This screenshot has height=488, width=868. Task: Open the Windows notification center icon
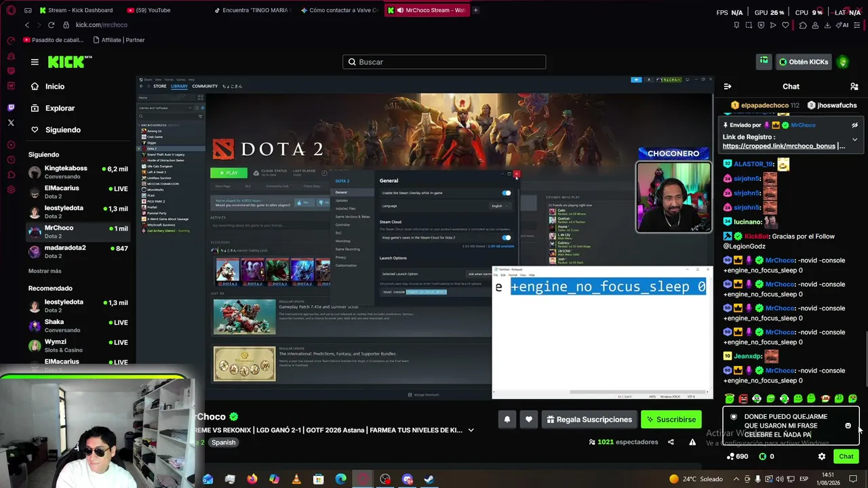click(x=853, y=479)
